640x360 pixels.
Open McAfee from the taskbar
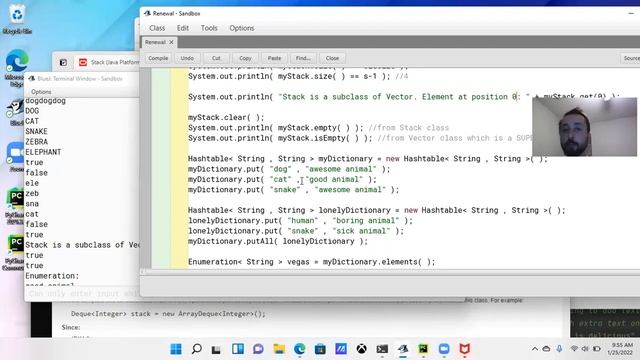[464, 349]
